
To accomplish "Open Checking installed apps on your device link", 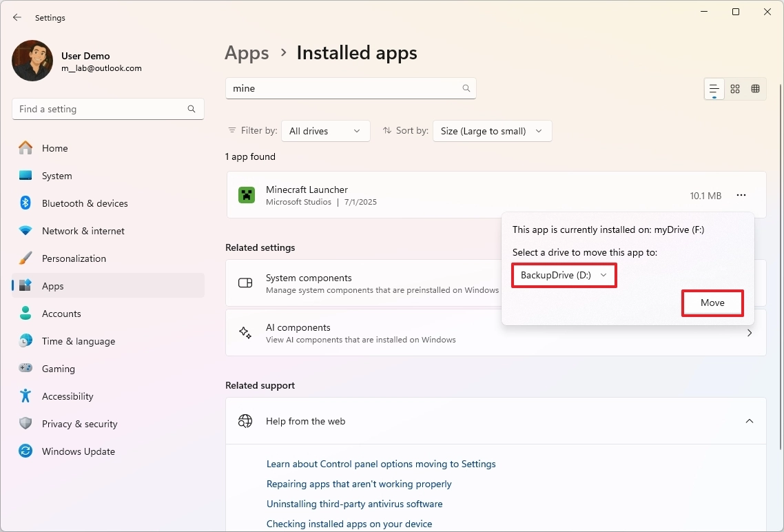I will pyautogui.click(x=349, y=524).
